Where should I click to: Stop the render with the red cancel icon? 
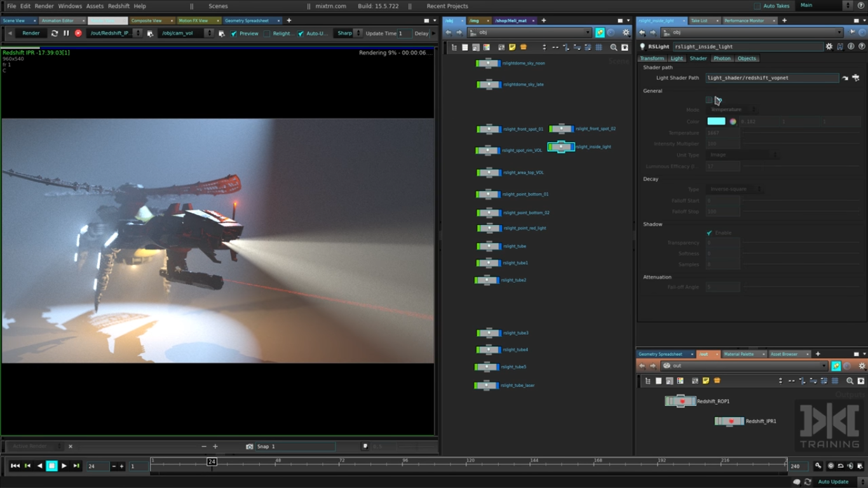pos(78,33)
